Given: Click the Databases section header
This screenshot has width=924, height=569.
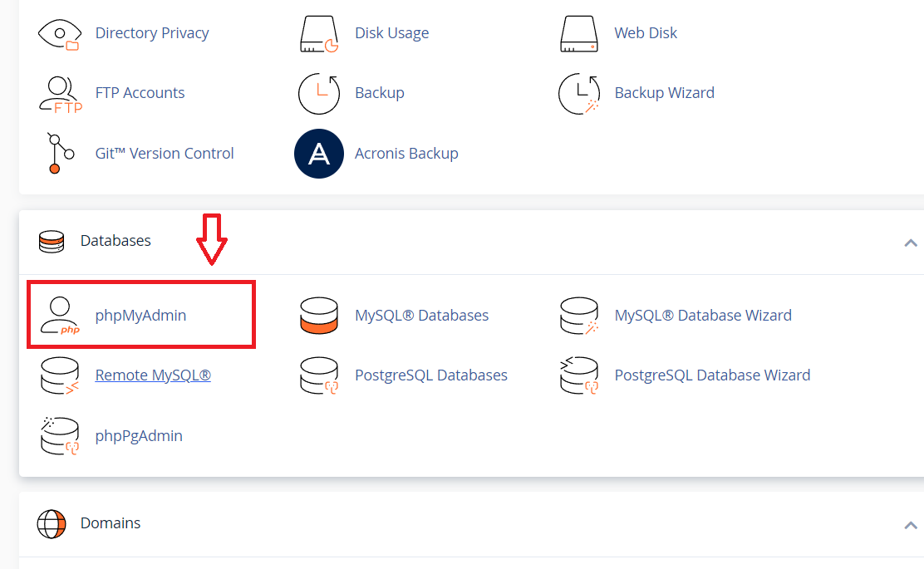Looking at the screenshot, I should coord(116,241).
